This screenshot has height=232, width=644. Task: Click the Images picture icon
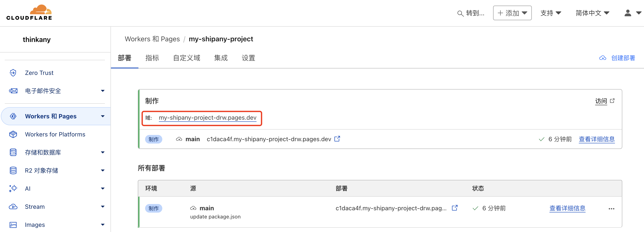tap(13, 225)
